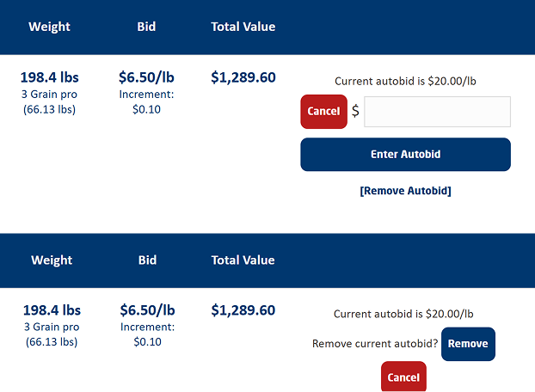Open the [Remove Autobid] link
Viewport: 535px width, 392px height.
[x=405, y=191]
